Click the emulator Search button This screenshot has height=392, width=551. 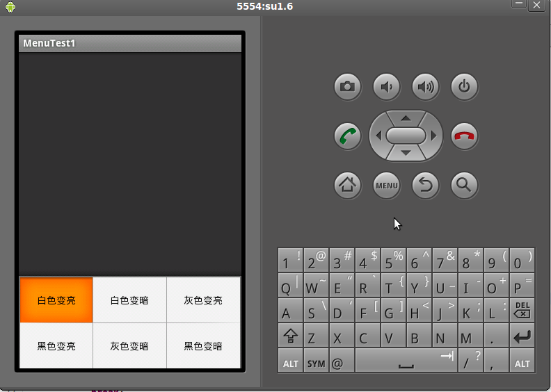tap(465, 185)
